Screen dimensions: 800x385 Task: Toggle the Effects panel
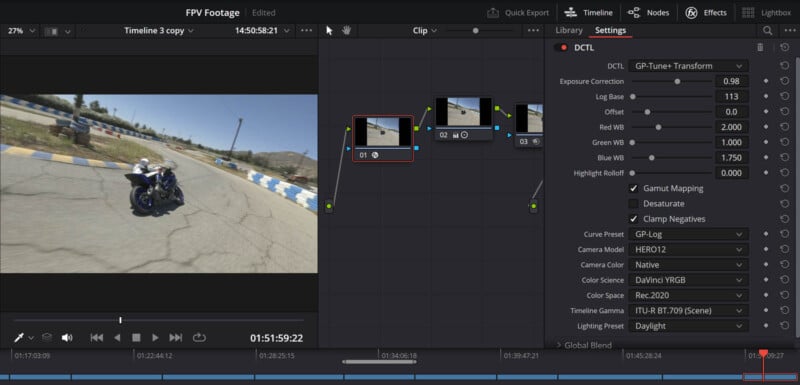(x=706, y=13)
